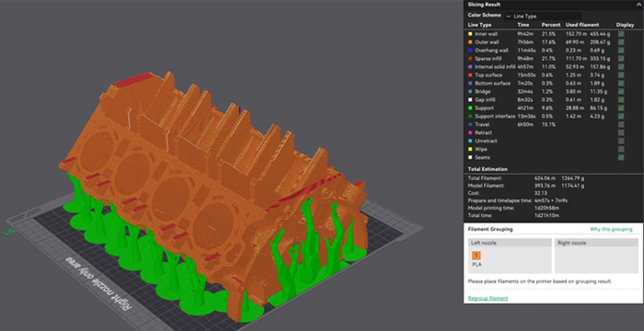Turn on Wipe display checkbox
Viewport: 644px width, 331px height.
[x=621, y=149]
